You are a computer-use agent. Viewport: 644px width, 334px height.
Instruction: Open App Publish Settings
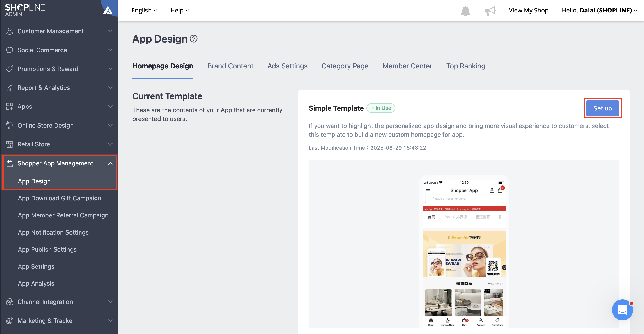pyautogui.click(x=47, y=250)
